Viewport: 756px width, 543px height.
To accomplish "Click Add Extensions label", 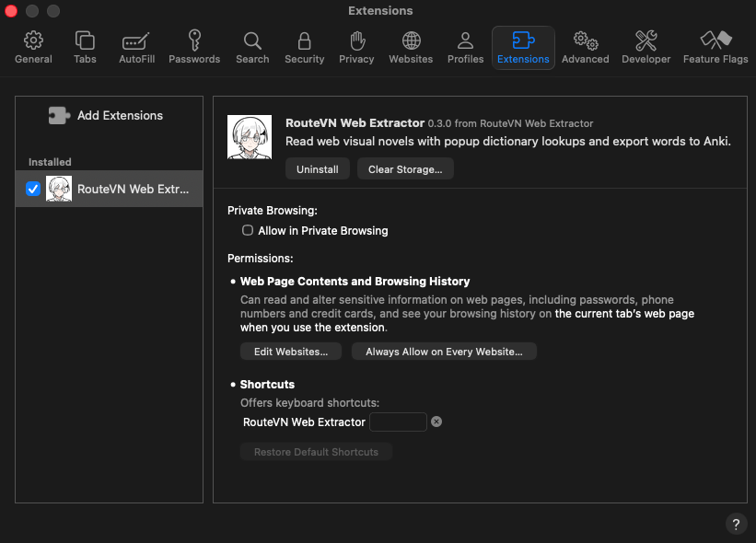I will pos(120,116).
